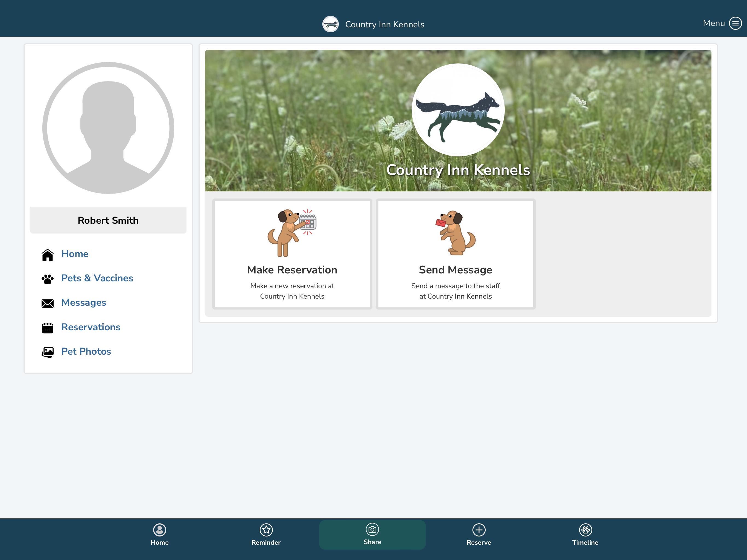Tap the Share camera icon
The image size is (747, 560).
click(372, 529)
